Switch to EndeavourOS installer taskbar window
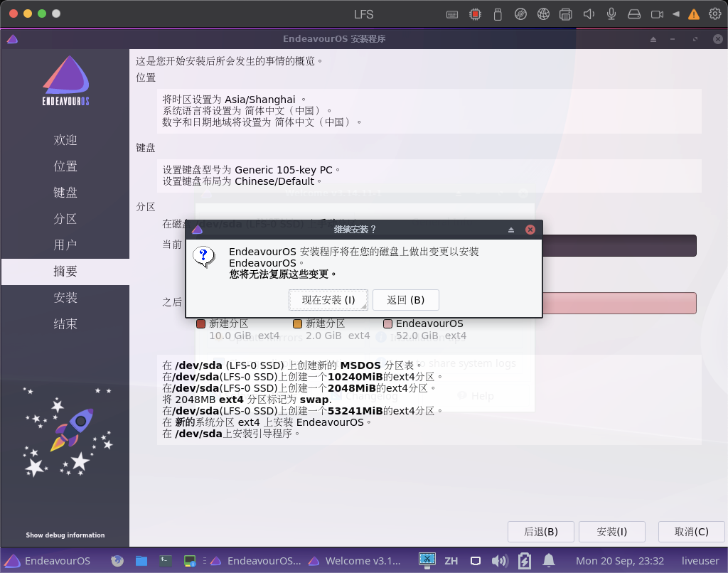Viewport: 728px width, 573px height. (256, 561)
